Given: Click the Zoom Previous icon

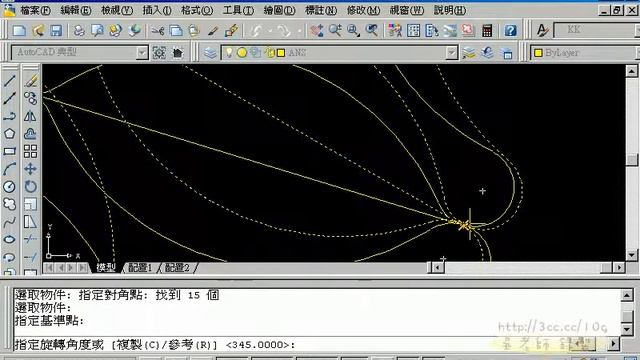Looking at the screenshot, I should pyautogui.click(x=372, y=30).
